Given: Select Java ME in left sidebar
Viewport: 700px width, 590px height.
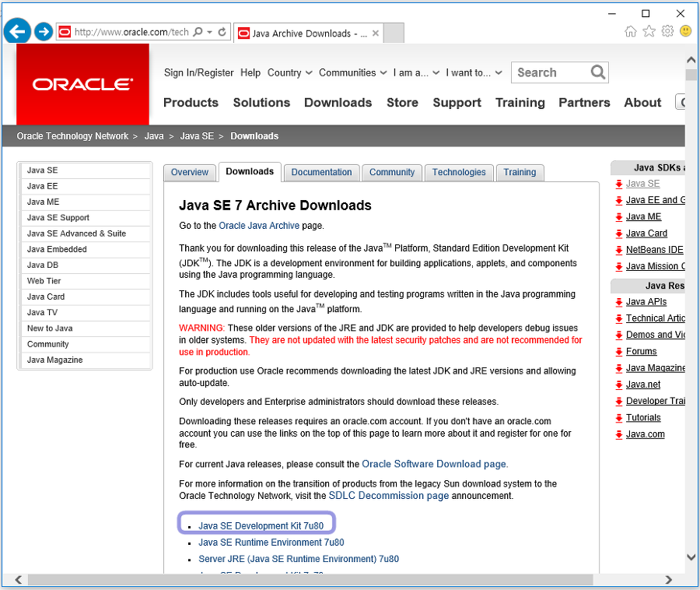Looking at the screenshot, I should (x=85, y=202).
